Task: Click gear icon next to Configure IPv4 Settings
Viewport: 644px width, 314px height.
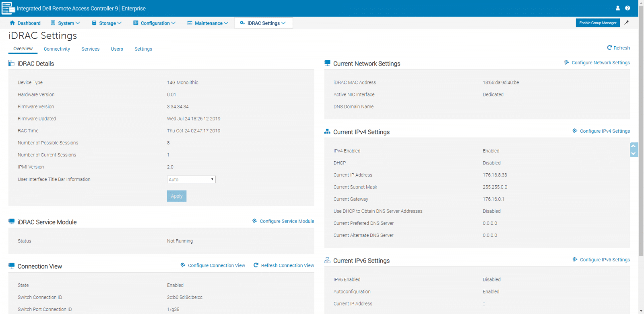Action: pos(575,131)
